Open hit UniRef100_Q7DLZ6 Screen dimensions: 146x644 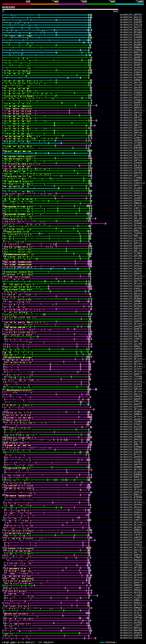(131, 25)
